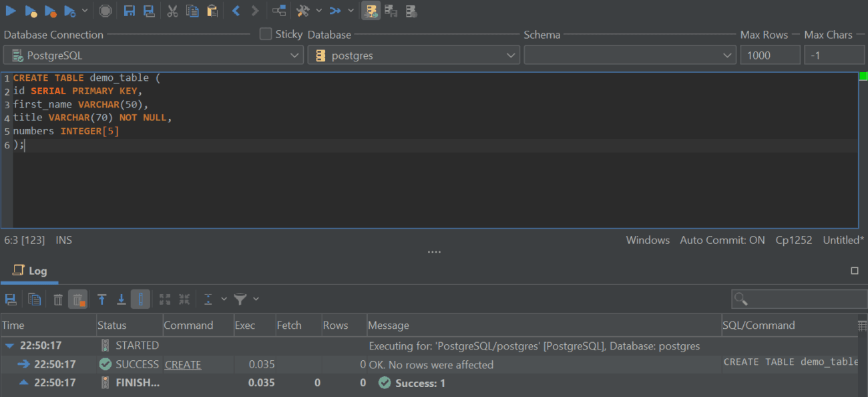This screenshot has height=397, width=868.
Task: Collapse the STARTED log entry
Action: click(x=8, y=346)
